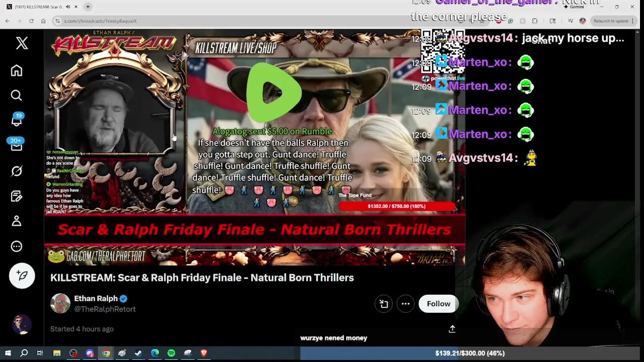Close the KILLSTREAM tab
This screenshot has height=362, width=644.
click(x=76, y=7)
